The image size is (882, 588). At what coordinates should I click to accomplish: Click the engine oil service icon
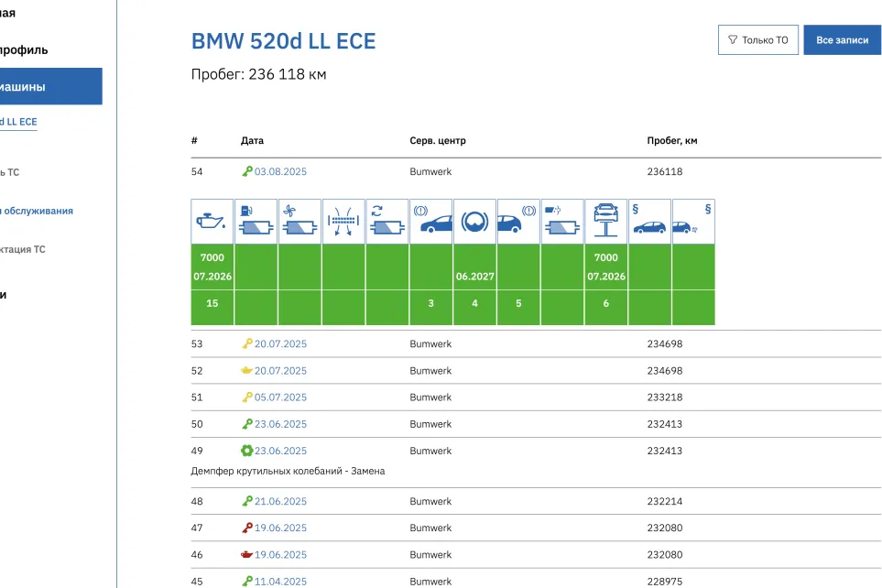[212, 221]
